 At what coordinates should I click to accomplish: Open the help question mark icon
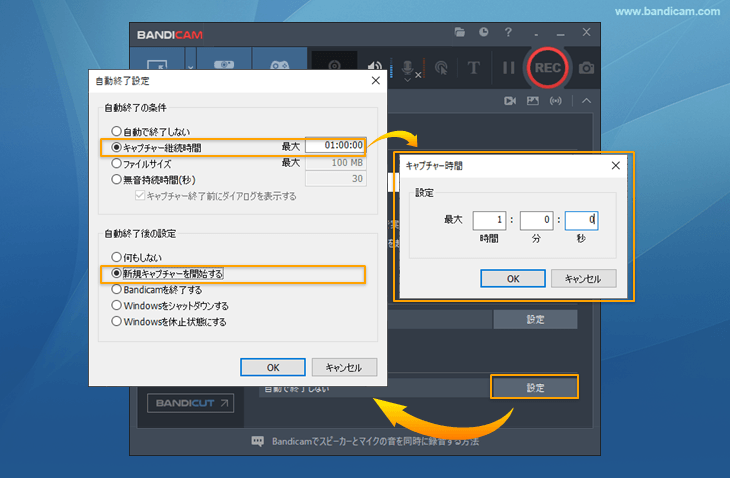pyautogui.click(x=508, y=32)
